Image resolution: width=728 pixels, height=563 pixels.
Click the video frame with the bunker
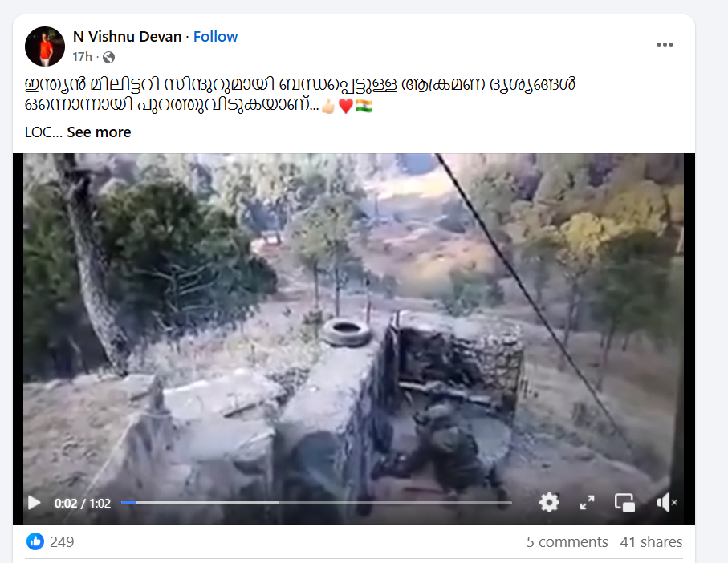(354, 325)
